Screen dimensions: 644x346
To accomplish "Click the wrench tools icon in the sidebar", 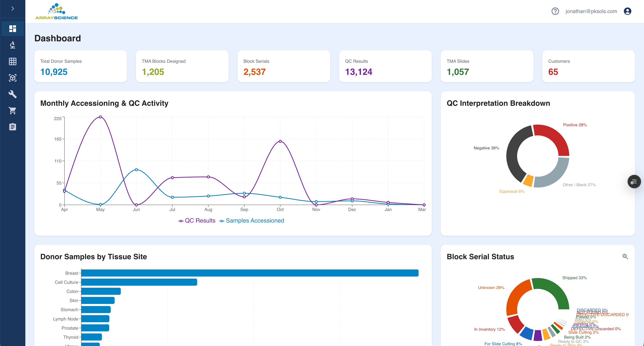I will (x=12, y=94).
